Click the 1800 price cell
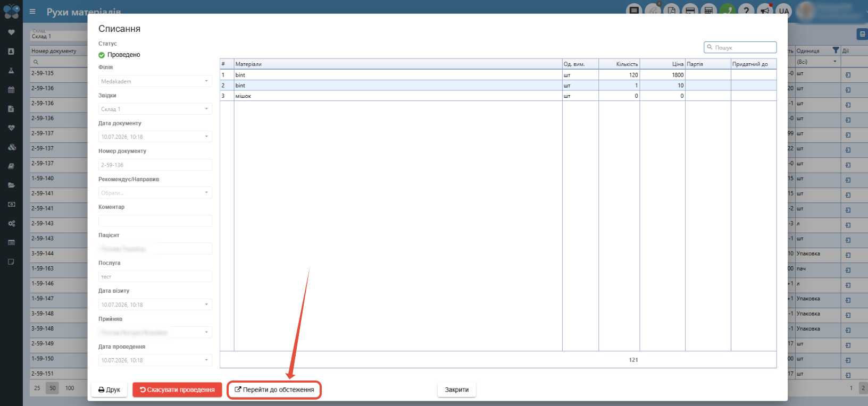This screenshot has height=406, width=868. click(x=662, y=75)
